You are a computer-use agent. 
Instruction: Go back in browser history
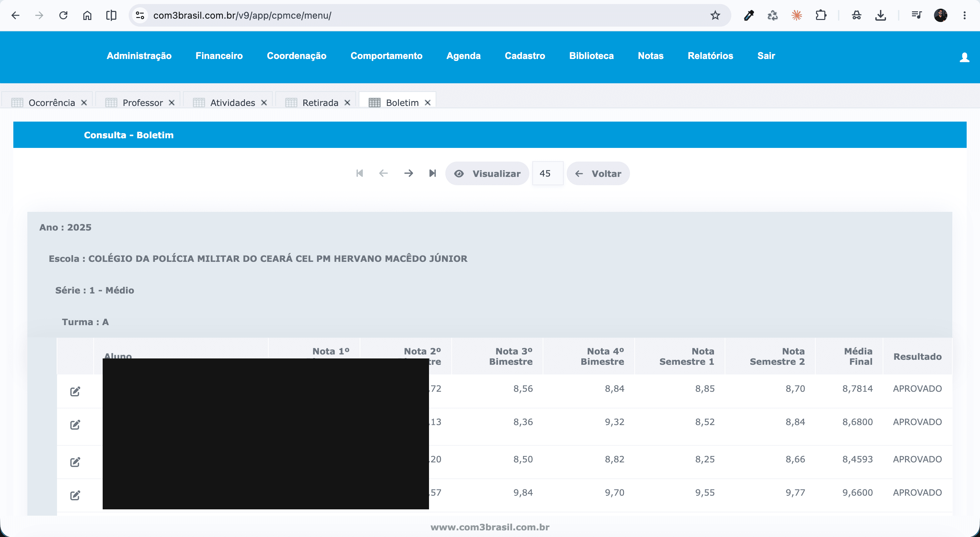pyautogui.click(x=15, y=15)
